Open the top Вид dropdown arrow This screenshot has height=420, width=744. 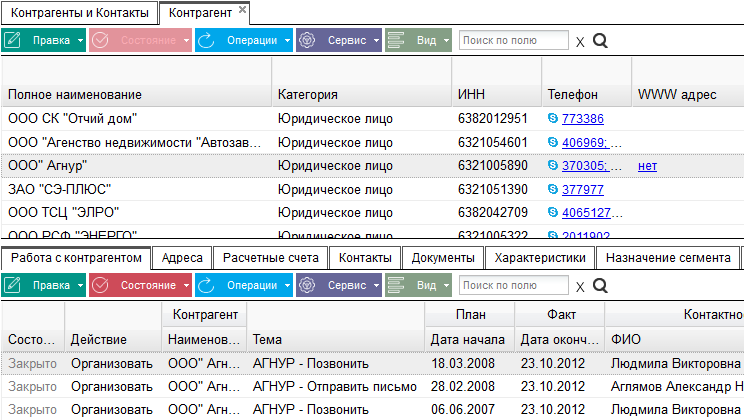[446, 41]
